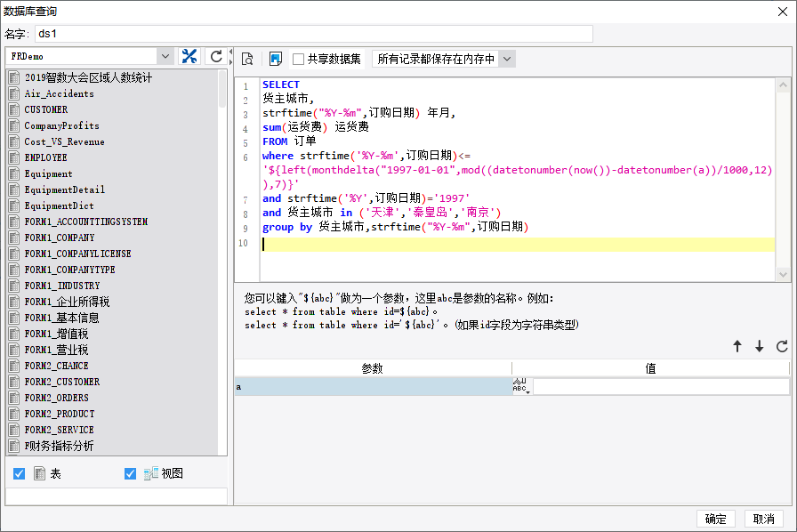The width and height of the screenshot is (797, 532).
Task: Select the CompanyProfits table
Action: (62, 125)
